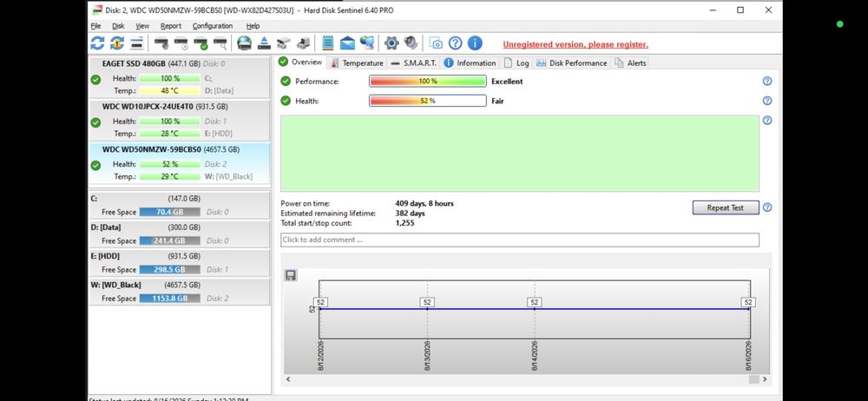Click the blue info circle toolbar icon
Image resolution: width=868 pixels, height=401 pixels.
[475, 43]
